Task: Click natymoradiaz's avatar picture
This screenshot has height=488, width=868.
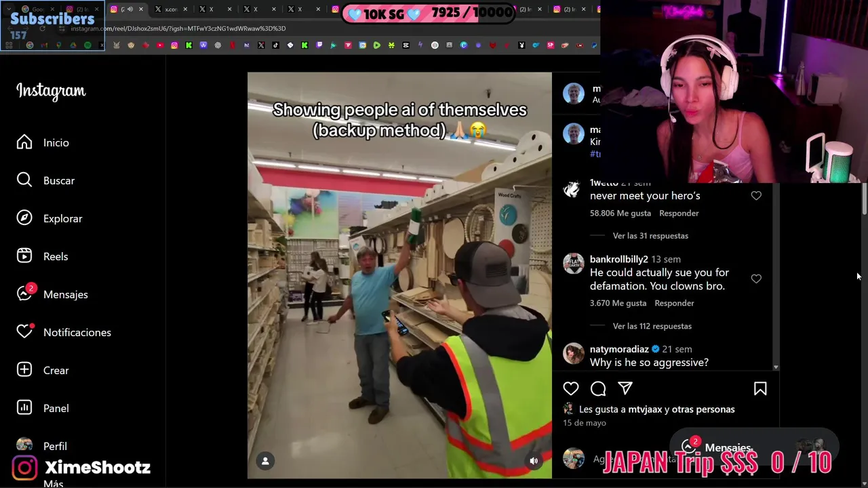Action: (573, 353)
